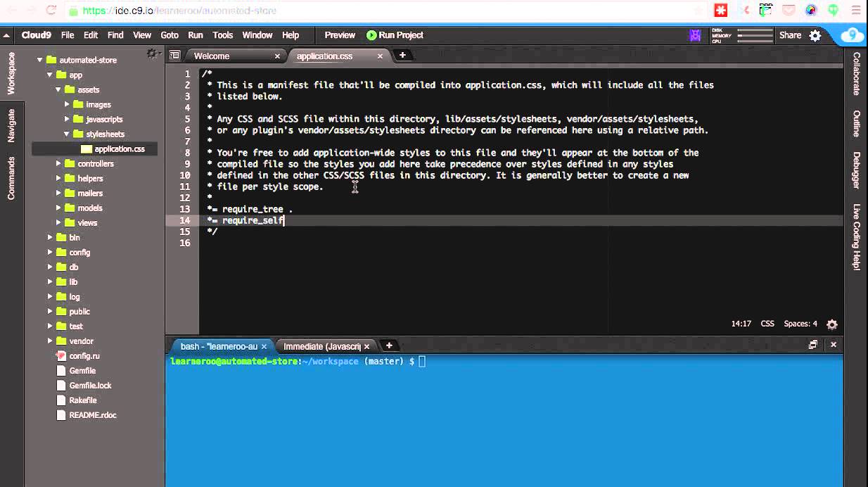Collapse the app folder

[50, 75]
